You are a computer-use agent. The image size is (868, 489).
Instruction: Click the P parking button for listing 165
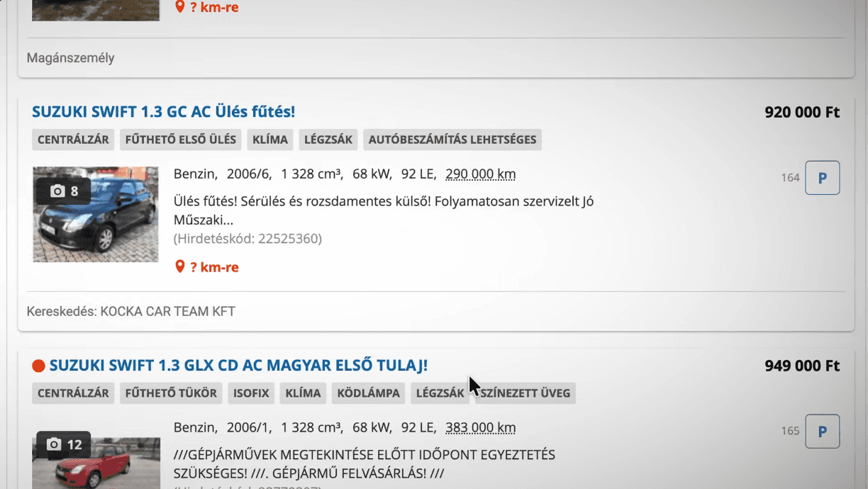823,432
